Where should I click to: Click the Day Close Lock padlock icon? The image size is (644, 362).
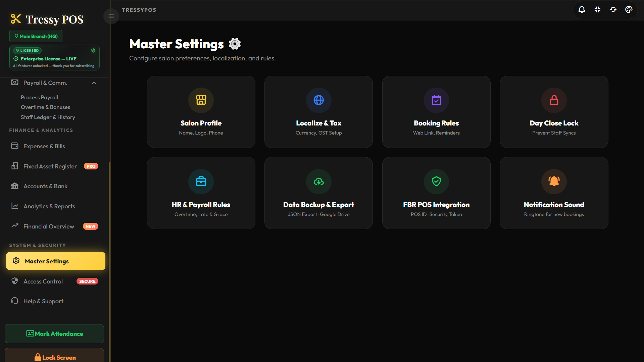coord(554,100)
